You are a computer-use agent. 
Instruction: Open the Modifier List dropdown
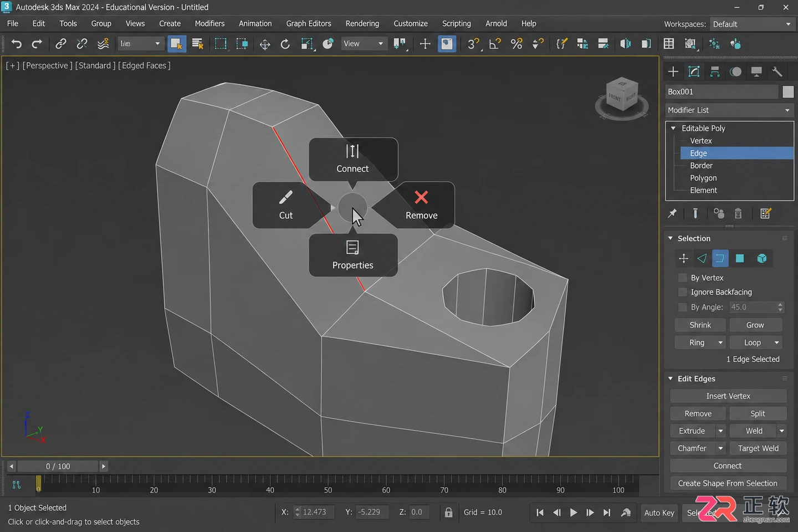click(729, 110)
